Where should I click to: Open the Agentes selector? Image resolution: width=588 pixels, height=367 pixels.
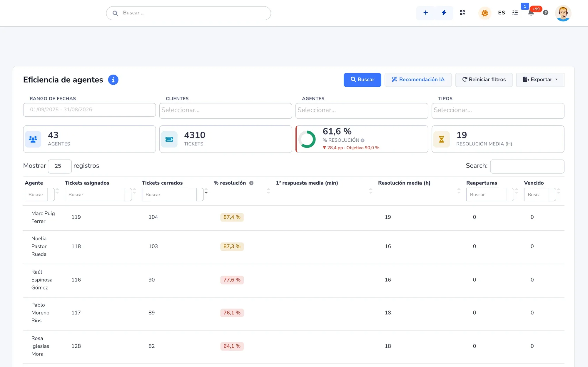(362, 110)
